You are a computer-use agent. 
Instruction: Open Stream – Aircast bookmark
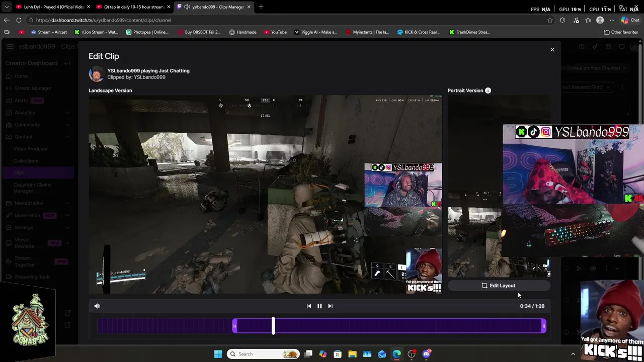click(48, 32)
